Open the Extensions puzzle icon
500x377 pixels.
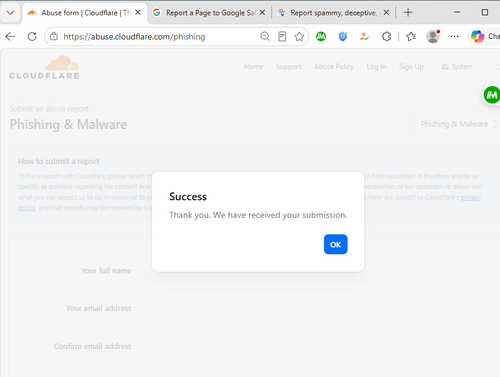click(386, 36)
